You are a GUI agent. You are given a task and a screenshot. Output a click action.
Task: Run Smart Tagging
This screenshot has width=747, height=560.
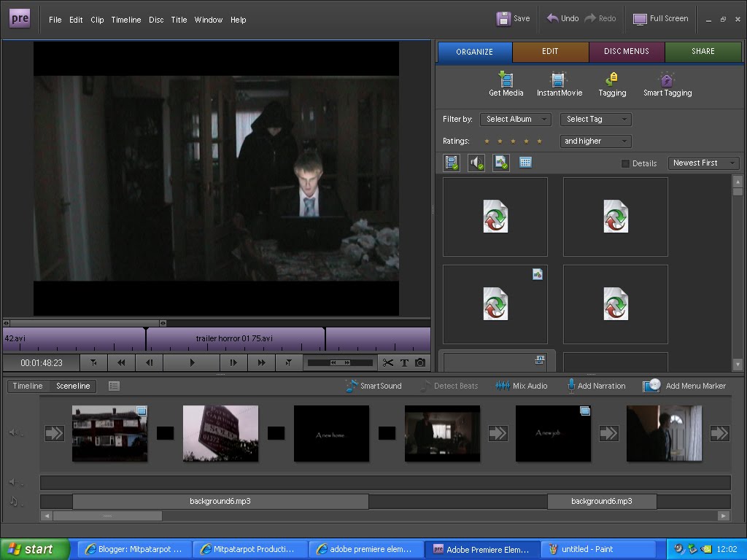(x=667, y=85)
